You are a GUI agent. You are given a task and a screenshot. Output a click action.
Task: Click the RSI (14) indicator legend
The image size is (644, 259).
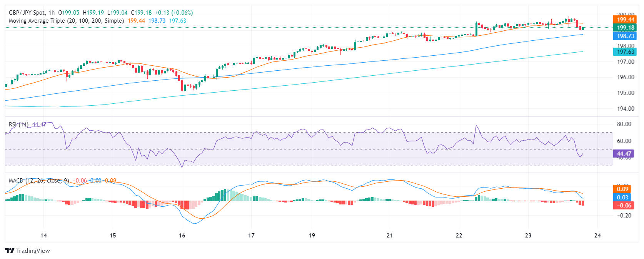click(x=18, y=125)
